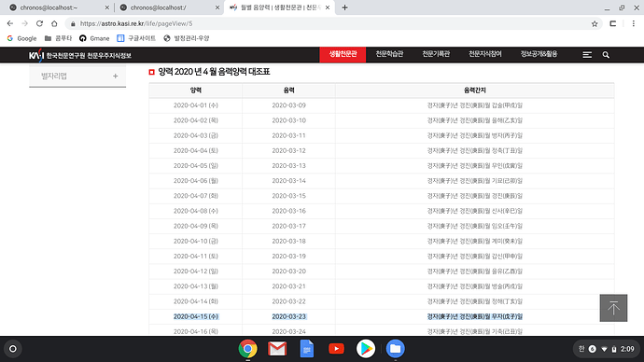Click the KASI logo in the site header
Image resolution: width=644 pixels, height=362 pixels.
point(80,55)
